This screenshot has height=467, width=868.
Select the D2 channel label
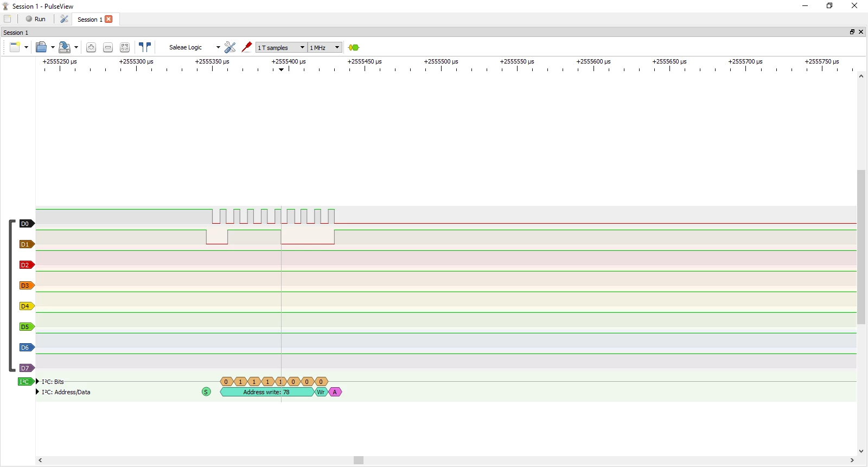(x=27, y=265)
